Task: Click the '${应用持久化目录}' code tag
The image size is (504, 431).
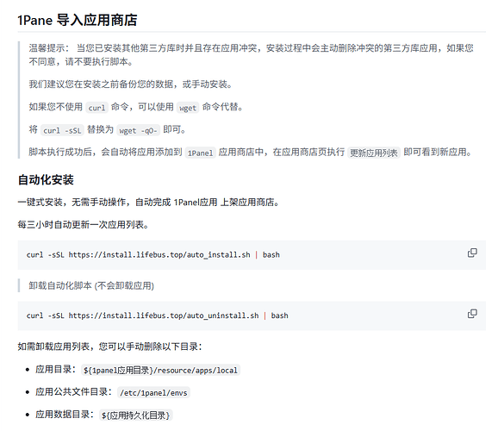Action: pos(135,415)
